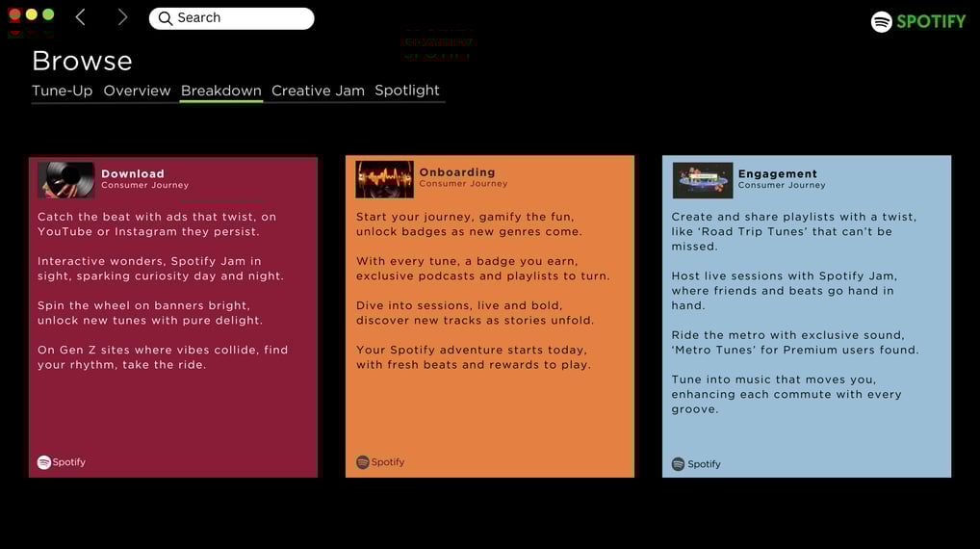
Task: Open the Onboarding card waveform thumbnail
Action: click(384, 179)
